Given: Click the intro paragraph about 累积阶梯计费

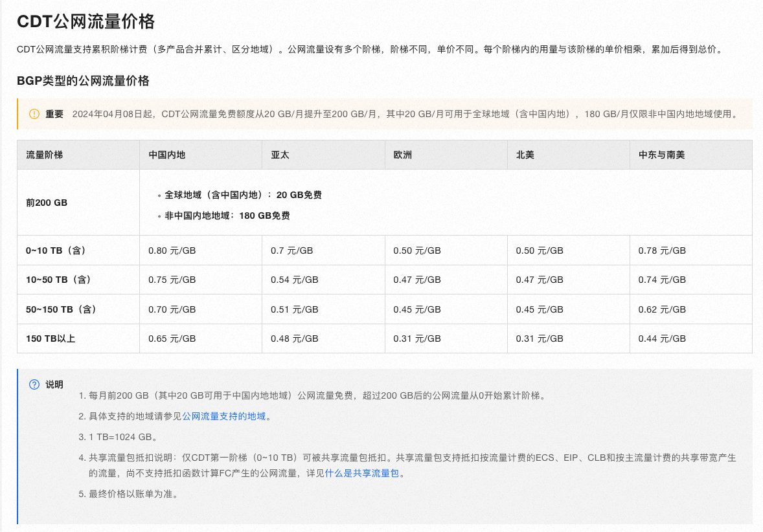Looking at the screenshot, I should point(370,49).
